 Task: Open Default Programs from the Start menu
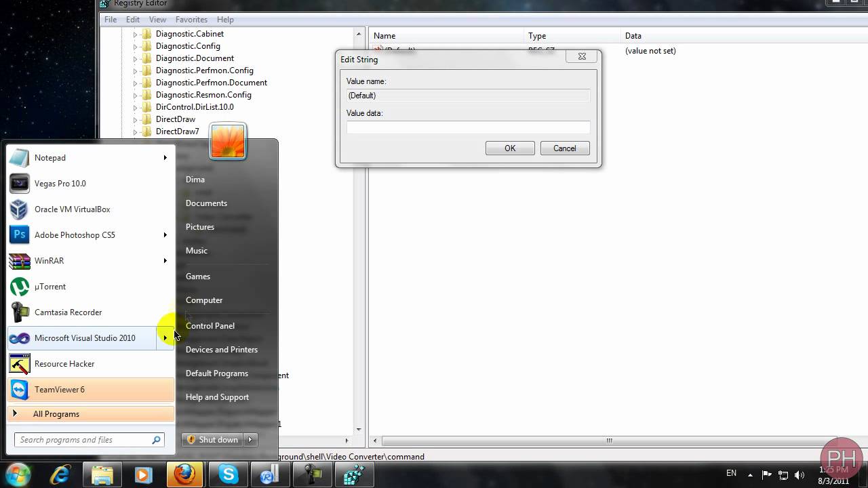[217, 373]
